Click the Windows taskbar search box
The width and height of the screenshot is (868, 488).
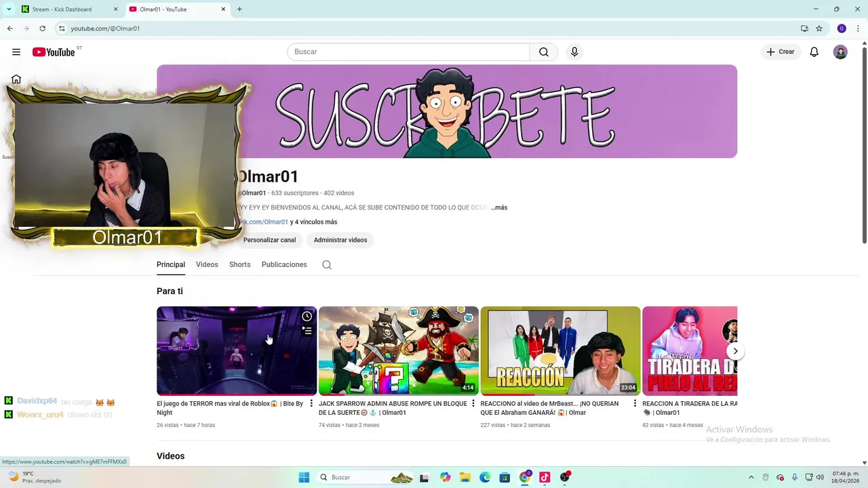coord(366,477)
